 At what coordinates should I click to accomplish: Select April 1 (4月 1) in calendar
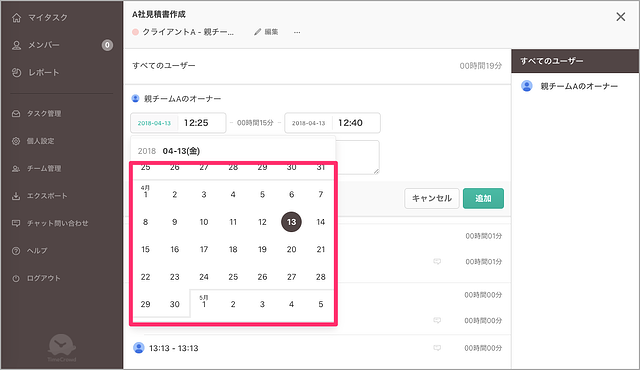[145, 192]
